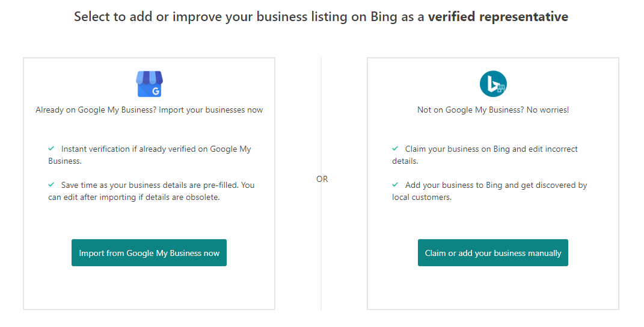The width and height of the screenshot is (644, 327).
Task: Click the word 'Business.' under Instant verification
Action: click(x=65, y=161)
